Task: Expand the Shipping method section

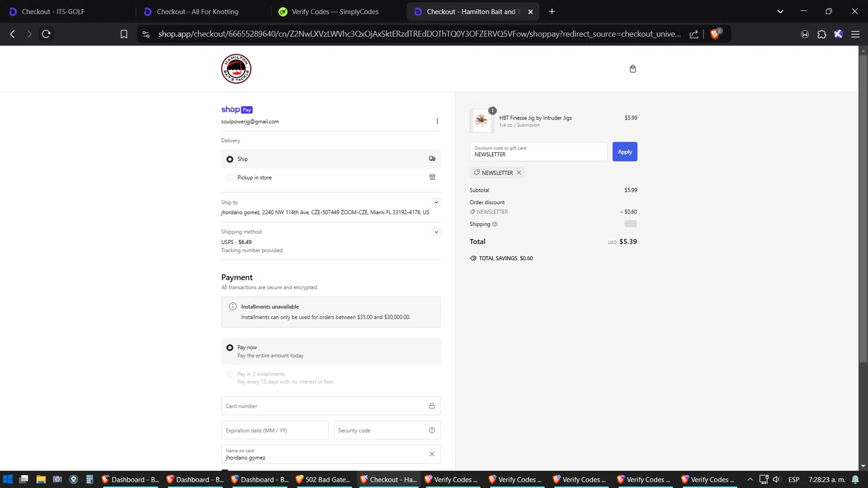Action: tap(436, 232)
